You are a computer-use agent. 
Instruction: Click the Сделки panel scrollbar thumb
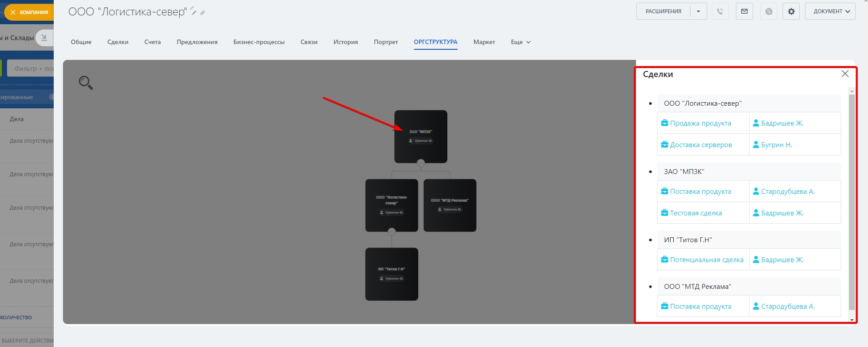pyautogui.click(x=852, y=202)
